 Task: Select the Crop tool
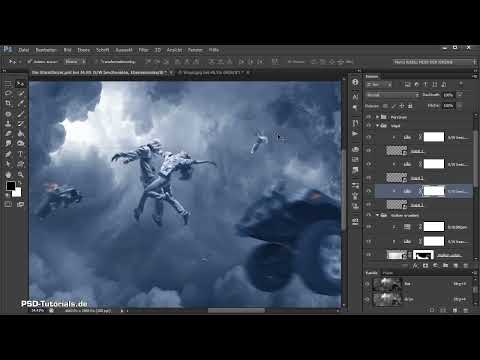coord(8,104)
